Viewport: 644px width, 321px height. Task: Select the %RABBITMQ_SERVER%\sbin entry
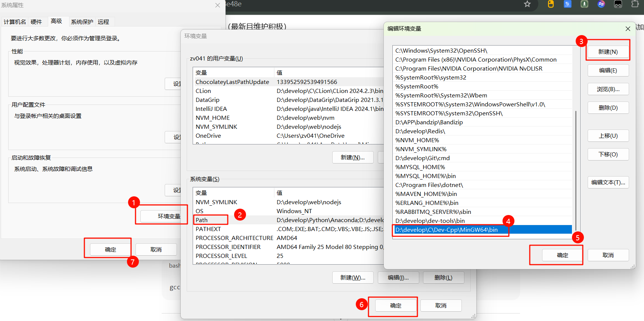click(x=482, y=212)
